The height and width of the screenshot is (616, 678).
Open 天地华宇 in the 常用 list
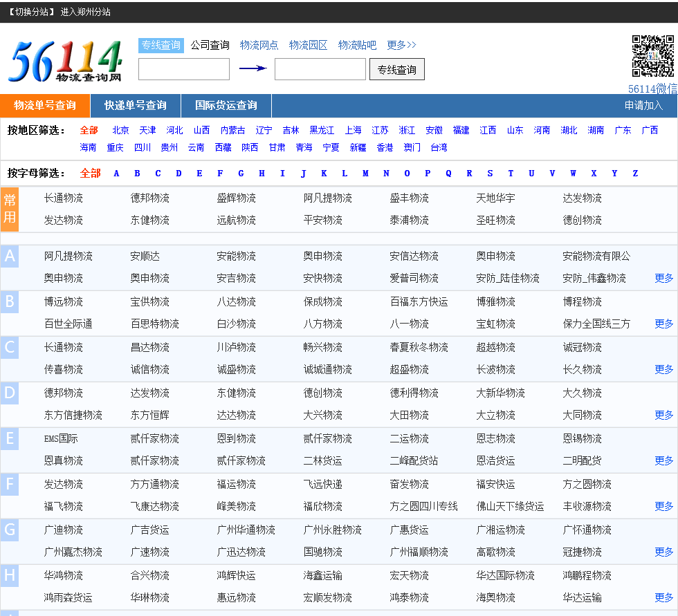(495, 198)
